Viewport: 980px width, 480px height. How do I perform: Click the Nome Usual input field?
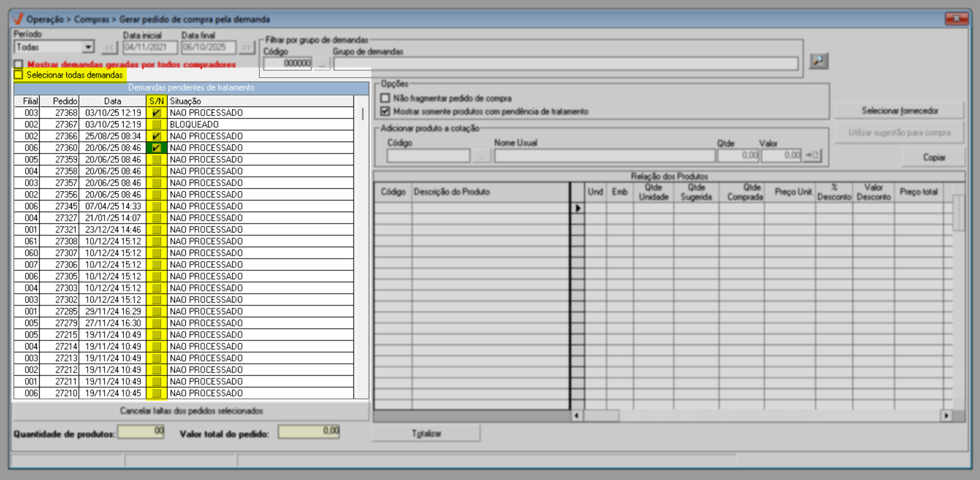(x=604, y=156)
